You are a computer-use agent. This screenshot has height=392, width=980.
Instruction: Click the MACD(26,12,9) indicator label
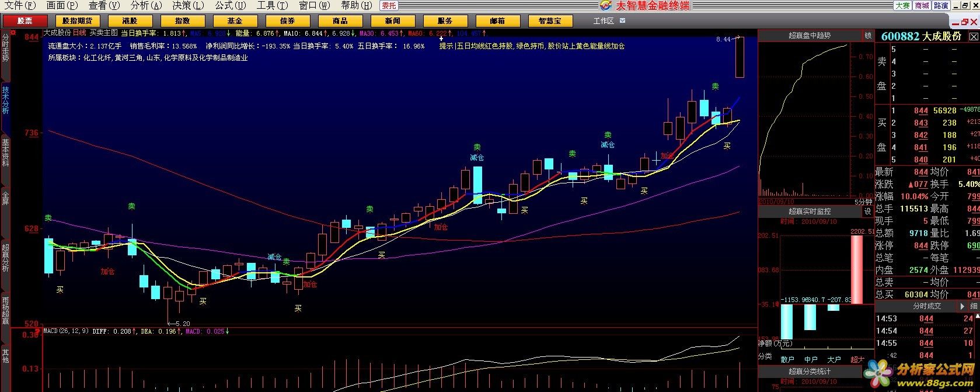tap(66, 331)
